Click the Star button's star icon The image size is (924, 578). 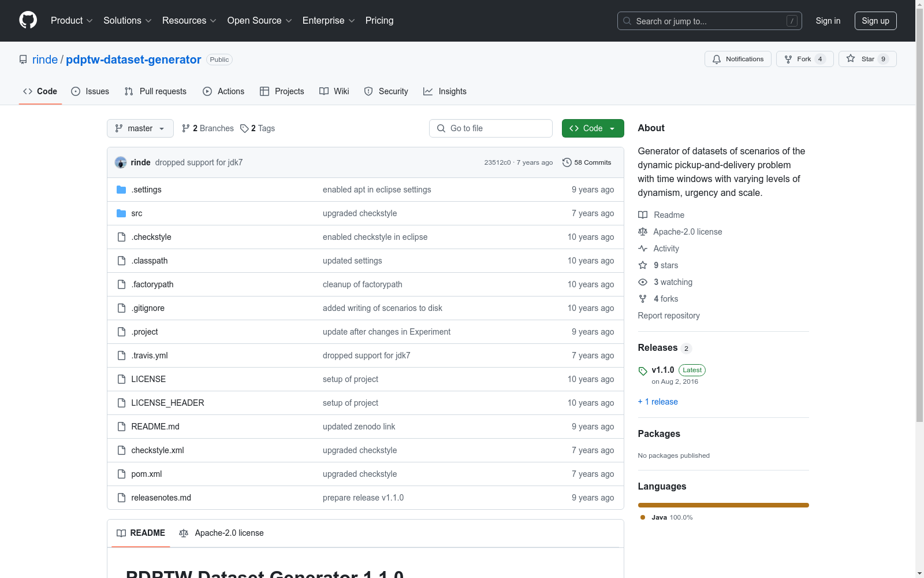(851, 58)
